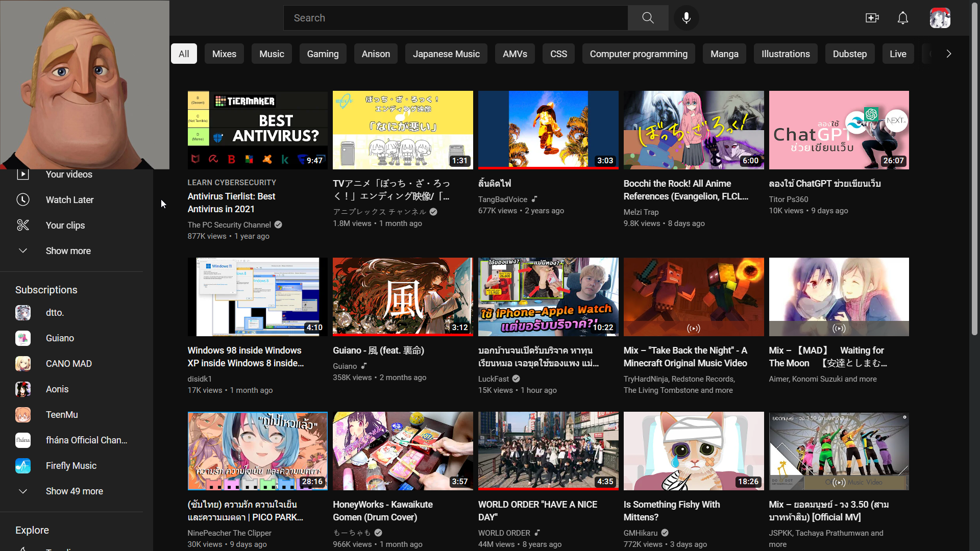
Task: Click the search magnifier button
Action: point(648,18)
